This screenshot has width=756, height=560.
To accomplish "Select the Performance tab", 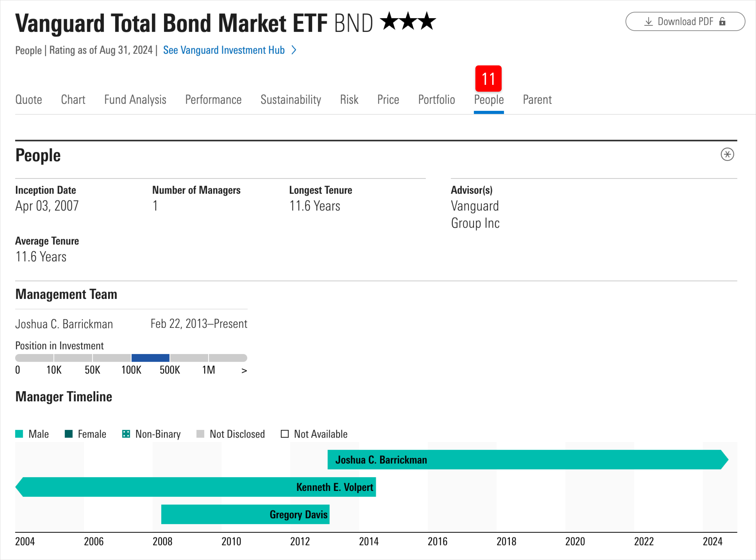I will pos(213,100).
